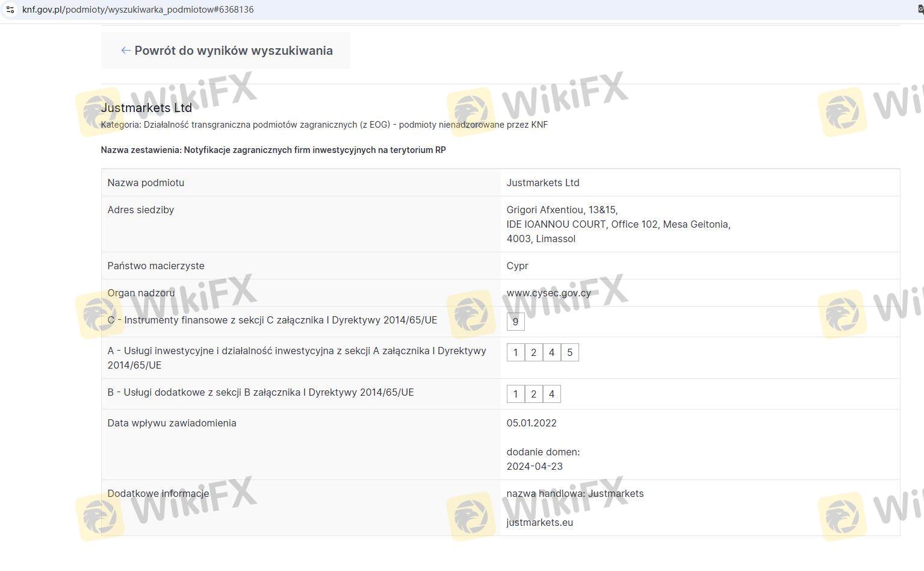Click the Grigori Afxentiou address line
The image size is (924, 571).
(x=562, y=210)
